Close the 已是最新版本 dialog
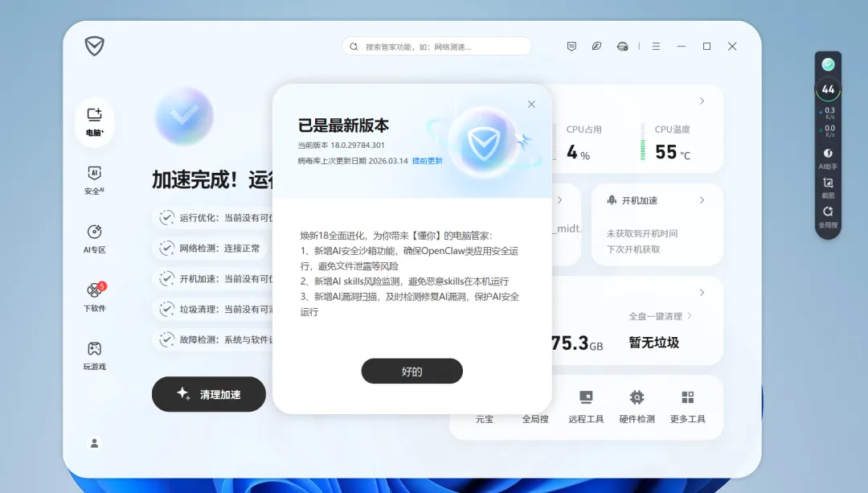The width and height of the screenshot is (868, 493). 531,104
